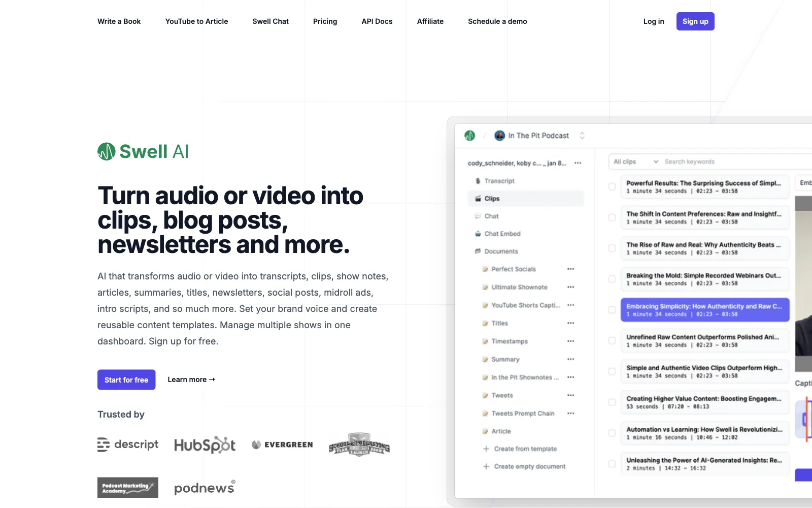Image resolution: width=812 pixels, height=508 pixels.
Task: Click the Evergreen logo
Action: tap(282, 444)
